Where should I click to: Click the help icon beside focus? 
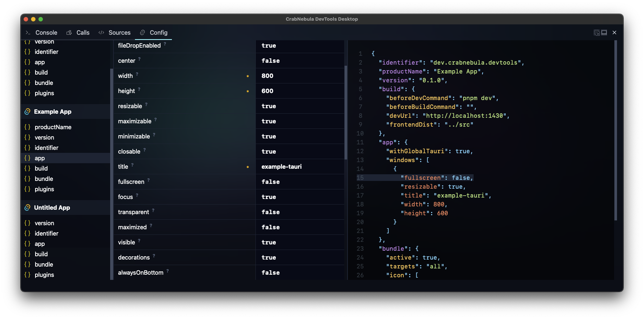point(137,195)
